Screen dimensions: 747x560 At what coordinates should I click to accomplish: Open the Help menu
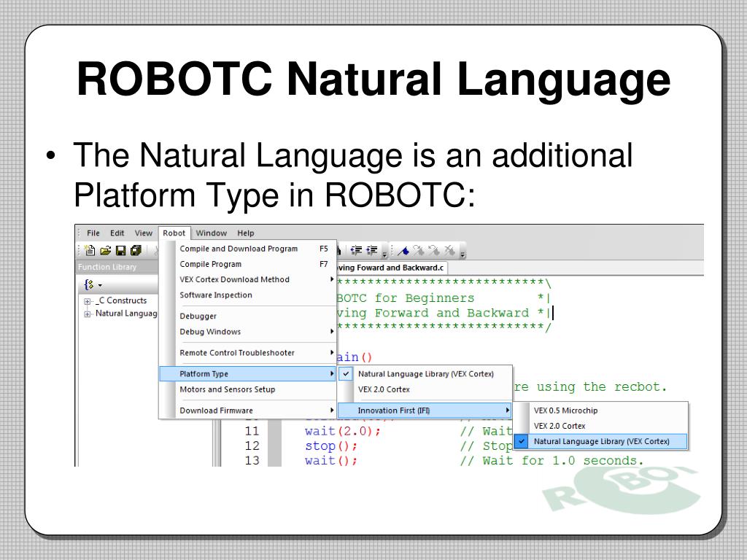point(246,233)
